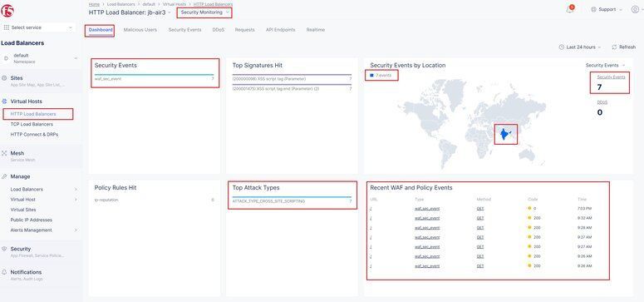Switch to the DDoS tab
644x302 pixels.
[x=218, y=30]
